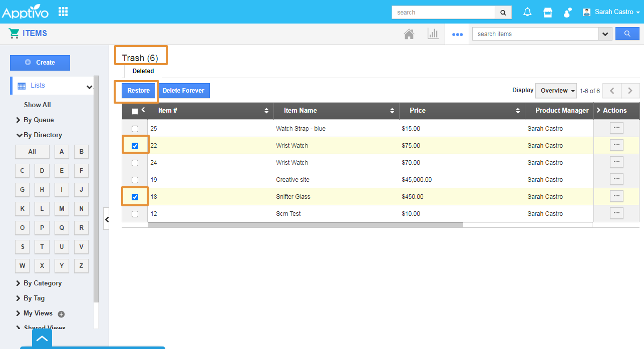Open the app store icon

pos(548,13)
